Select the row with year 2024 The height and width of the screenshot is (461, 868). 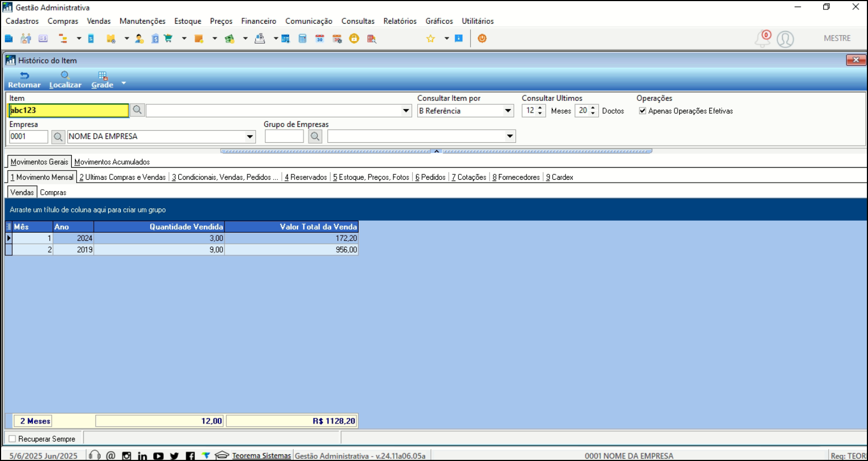coord(182,238)
